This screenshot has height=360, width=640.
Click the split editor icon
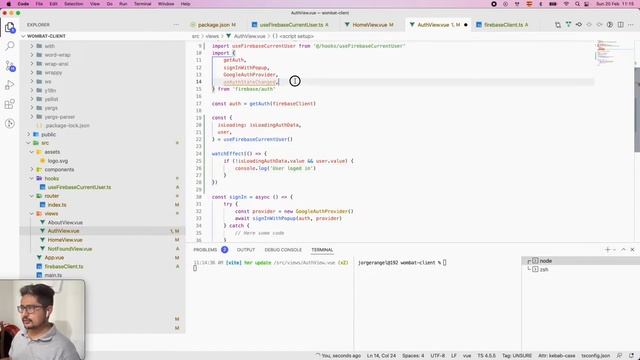620,24
